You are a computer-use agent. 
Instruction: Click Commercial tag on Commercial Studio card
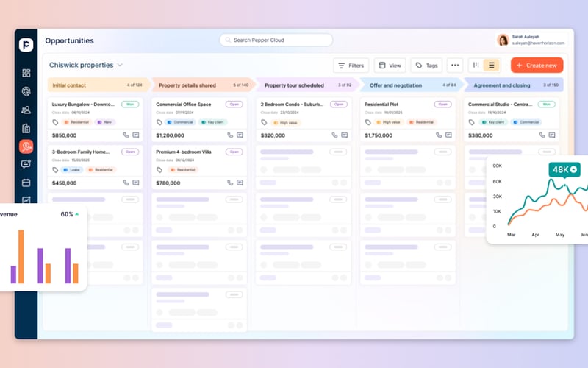[526, 122]
